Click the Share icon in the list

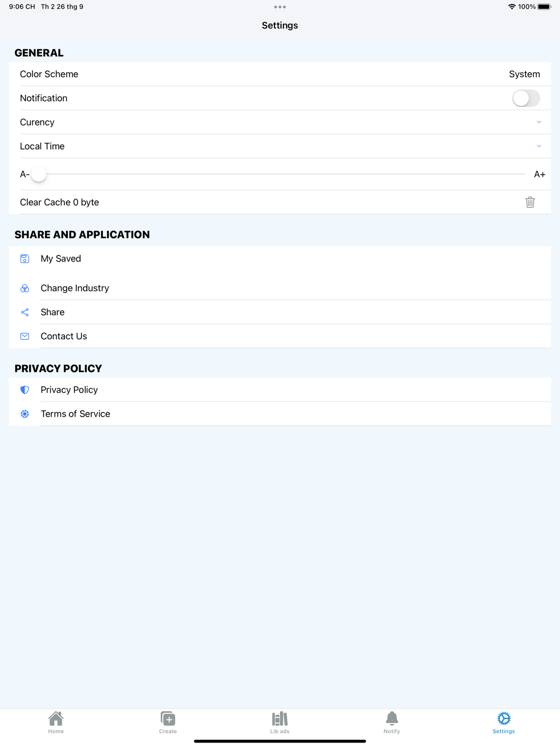point(25,312)
